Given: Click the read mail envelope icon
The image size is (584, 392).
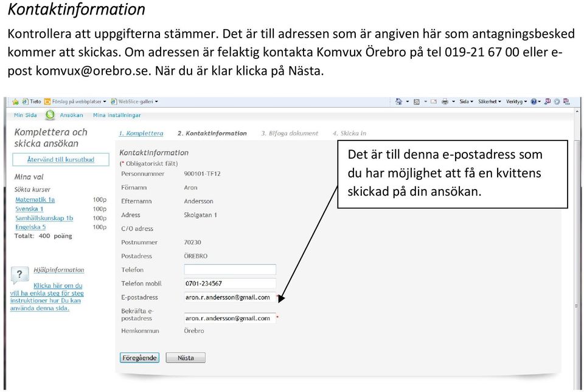Looking at the screenshot, I should tap(434, 101).
